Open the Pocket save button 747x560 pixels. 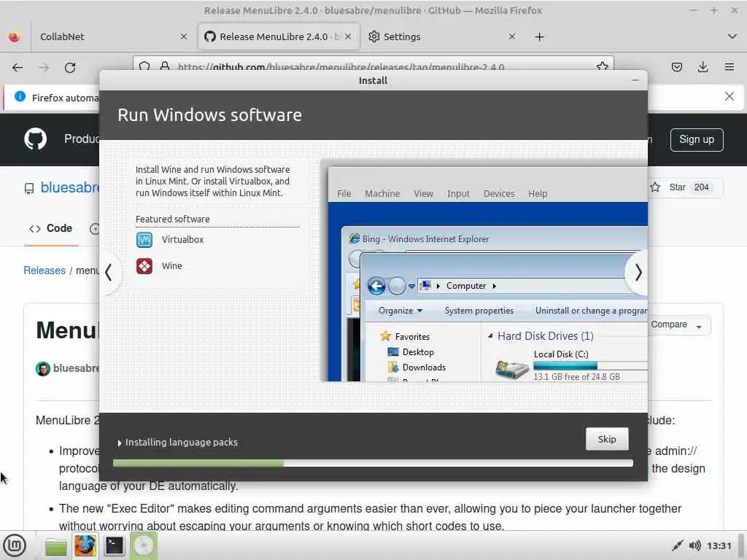point(676,68)
